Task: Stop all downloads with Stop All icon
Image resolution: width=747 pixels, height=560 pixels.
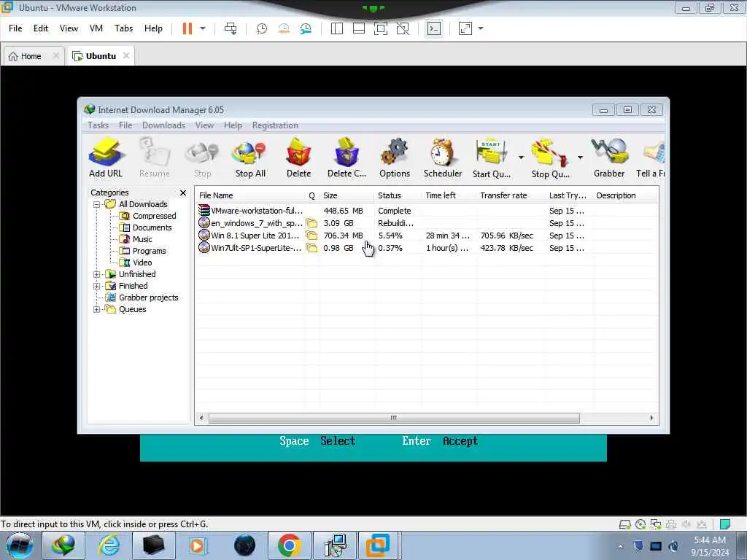Action: pyautogui.click(x=250, y=157)
